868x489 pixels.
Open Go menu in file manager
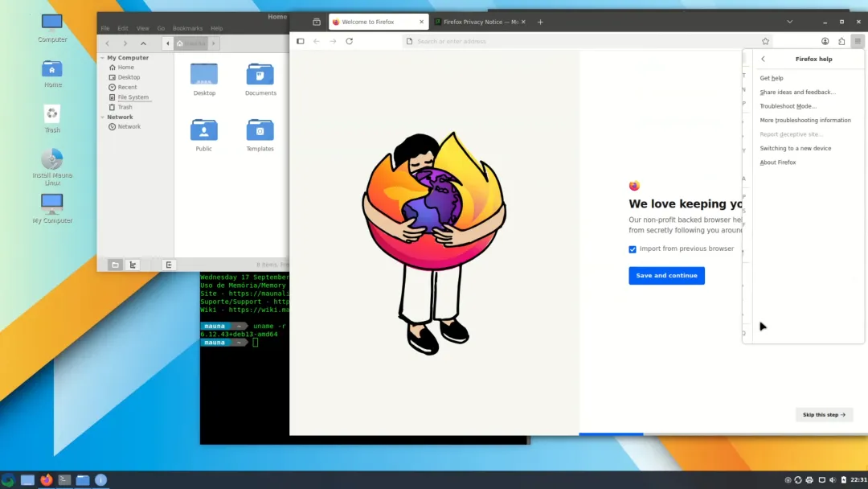click(161, 28)
